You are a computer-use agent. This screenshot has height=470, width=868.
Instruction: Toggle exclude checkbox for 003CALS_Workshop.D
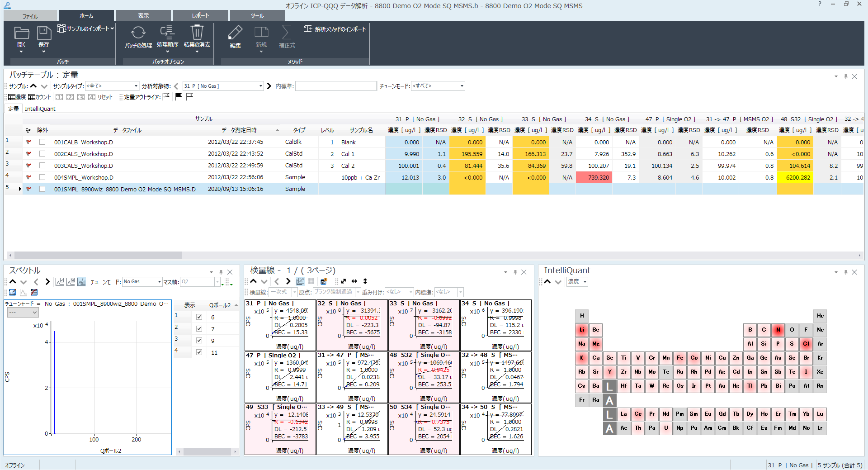[42, 166]
